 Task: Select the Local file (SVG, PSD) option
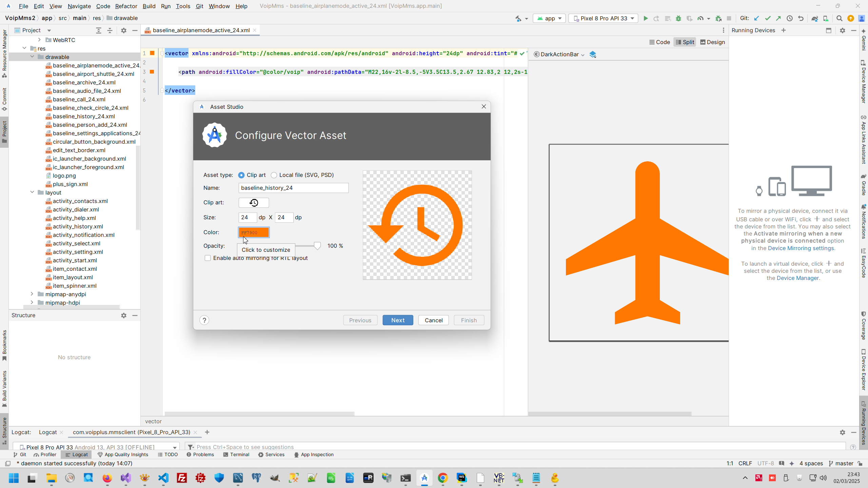point(274,175)
